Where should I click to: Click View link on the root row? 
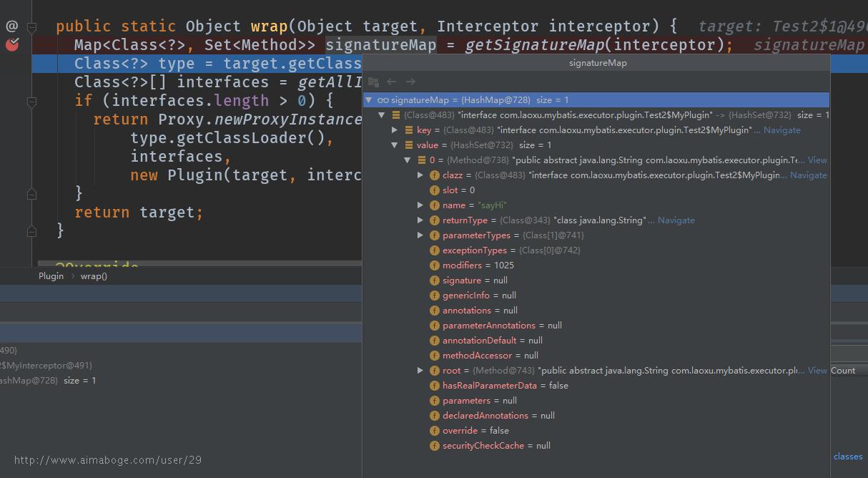pos(817,371)
